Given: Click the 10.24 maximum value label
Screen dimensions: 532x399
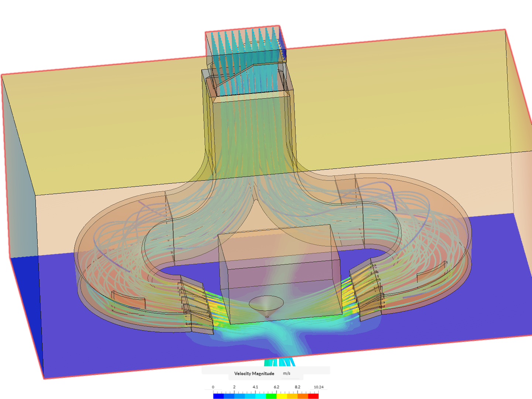Looking at the screenshot, I should [x=319, y=386].
